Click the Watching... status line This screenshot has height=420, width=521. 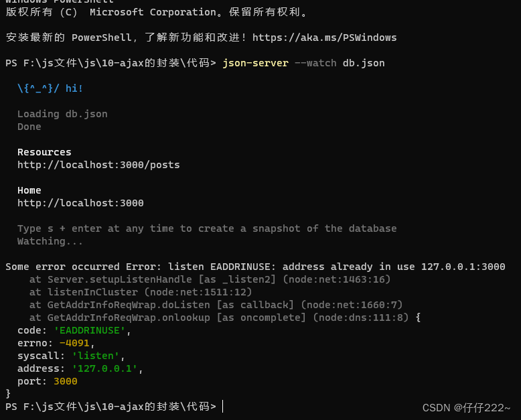[50, 241]
